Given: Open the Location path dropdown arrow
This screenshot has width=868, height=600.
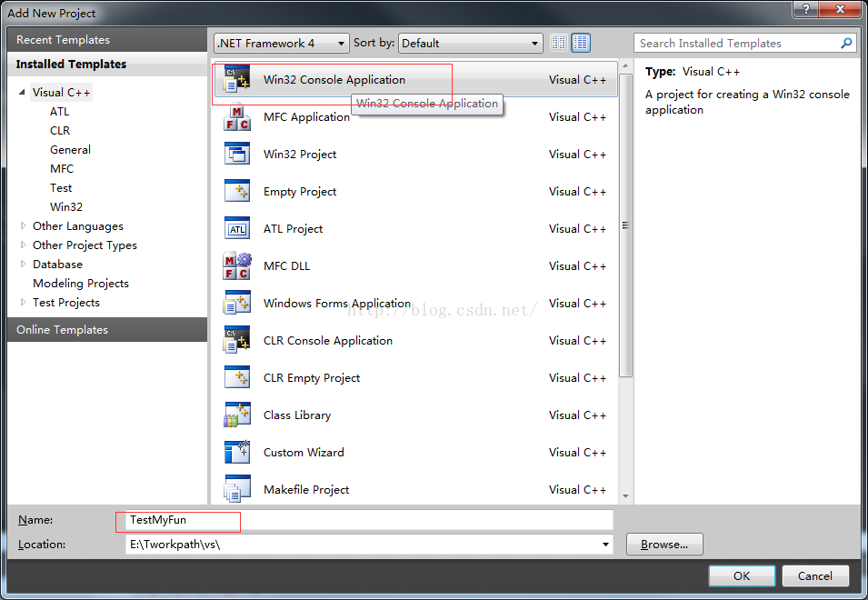Looking at the screenshot, I should 605,545.
